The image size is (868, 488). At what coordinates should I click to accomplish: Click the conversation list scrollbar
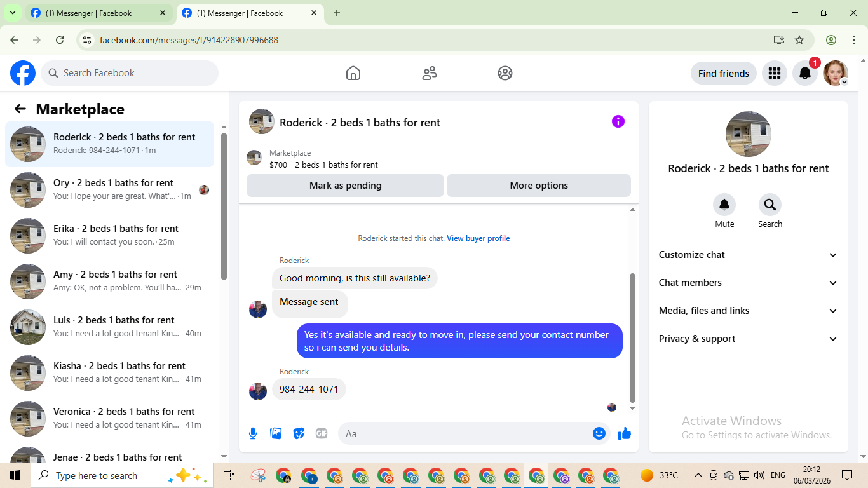coord(224,207)
